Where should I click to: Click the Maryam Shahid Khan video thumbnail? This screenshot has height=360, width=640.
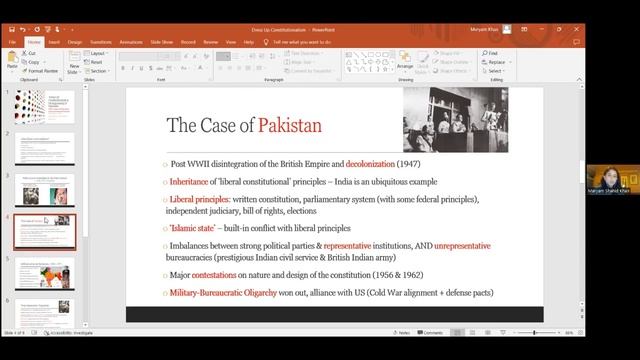[613, 179]
